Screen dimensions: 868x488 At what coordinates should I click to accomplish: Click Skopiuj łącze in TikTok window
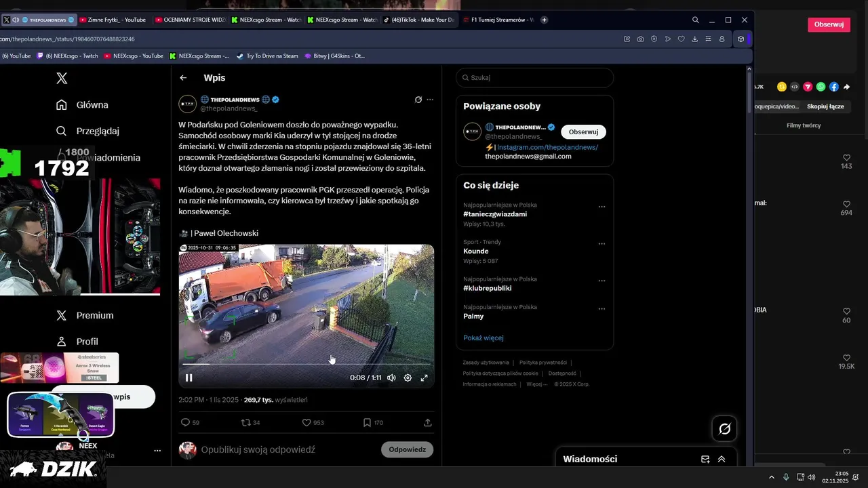point(825,106)
